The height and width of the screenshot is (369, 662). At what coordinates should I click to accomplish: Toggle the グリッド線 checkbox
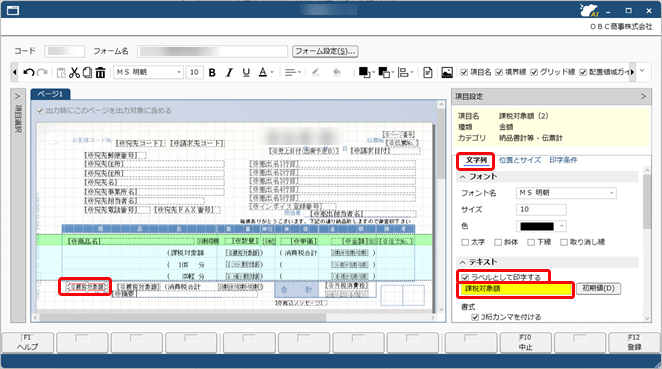click(534, 73)
